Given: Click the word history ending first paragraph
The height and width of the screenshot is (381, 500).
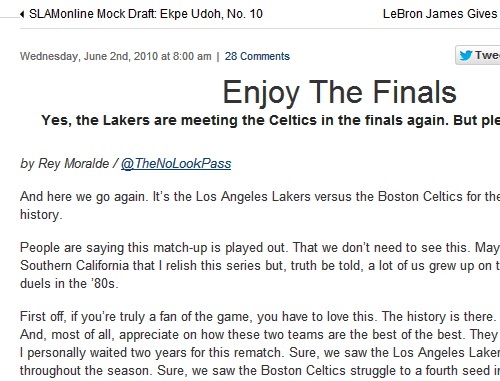Looking at the screenshot, I should (41, 215).
